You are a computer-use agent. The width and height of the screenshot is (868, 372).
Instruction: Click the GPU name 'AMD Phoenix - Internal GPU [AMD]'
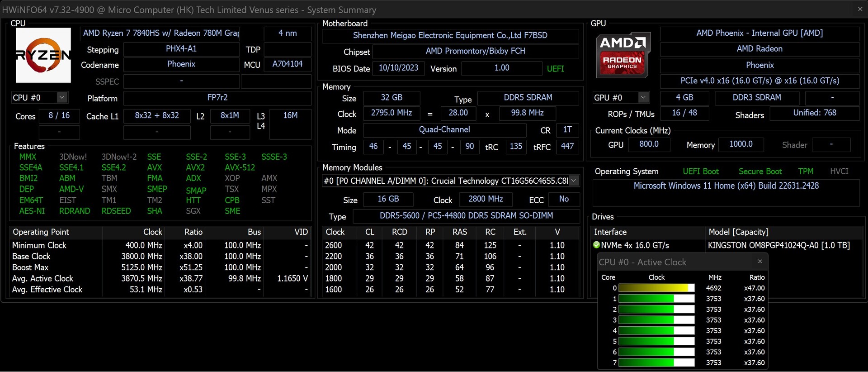point(759,33)
